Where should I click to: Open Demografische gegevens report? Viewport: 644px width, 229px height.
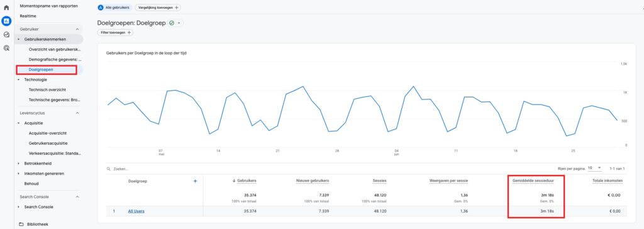pos(55,60)
